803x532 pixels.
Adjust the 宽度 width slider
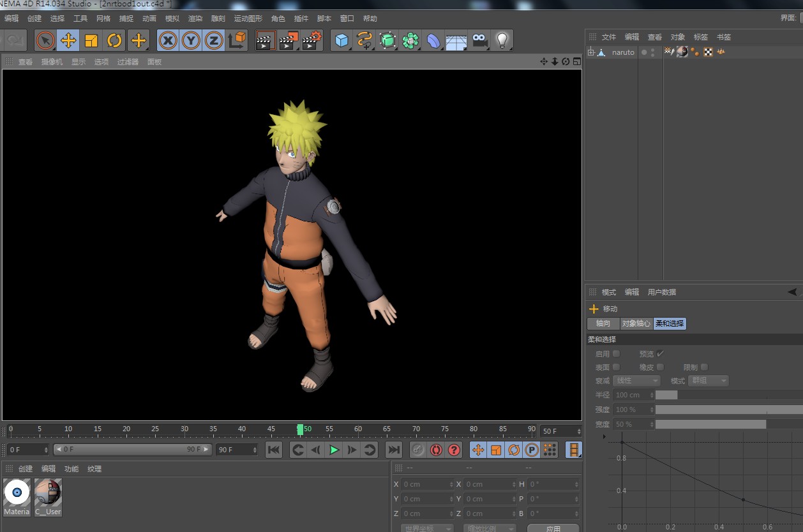729,424
